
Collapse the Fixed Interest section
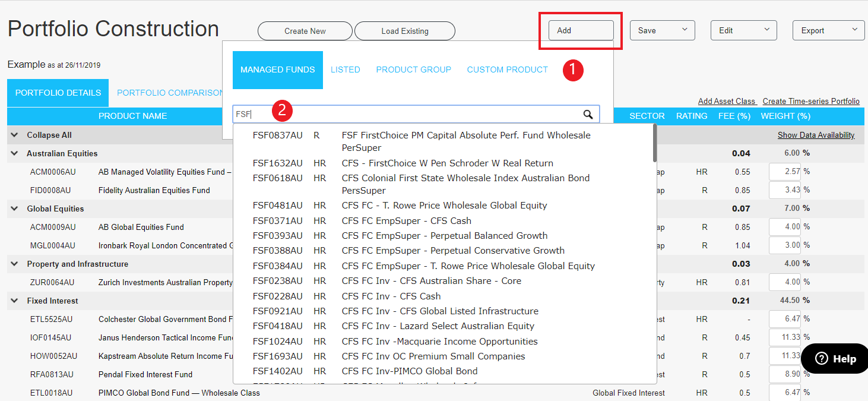click(x=15, y=301)
